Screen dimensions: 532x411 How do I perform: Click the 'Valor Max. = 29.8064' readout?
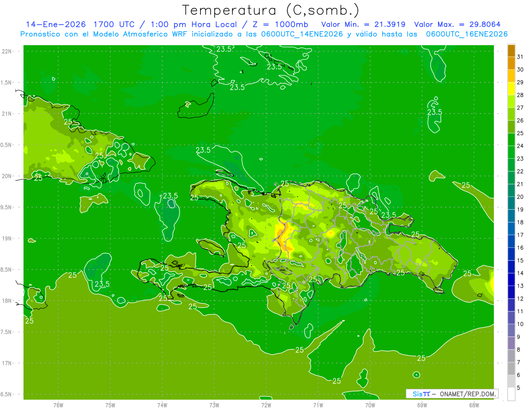457,24
